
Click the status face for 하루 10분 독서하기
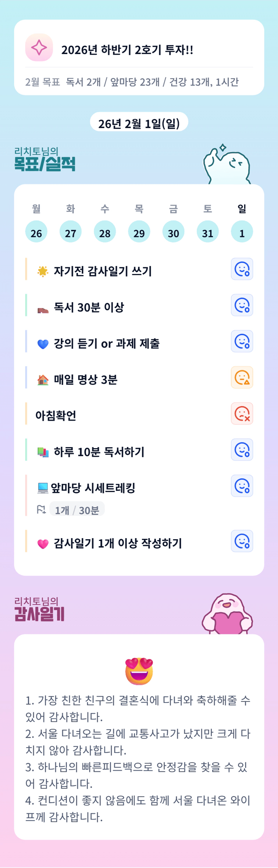point(242,449)
